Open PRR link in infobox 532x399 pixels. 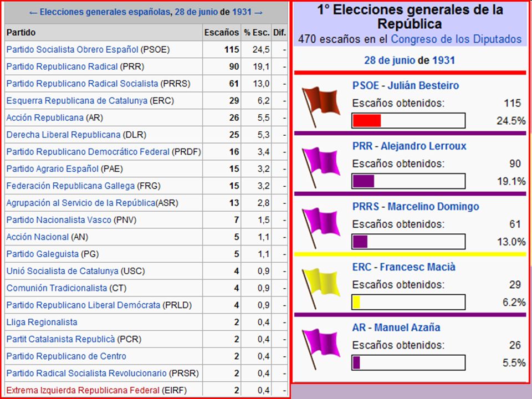point(362,146)
